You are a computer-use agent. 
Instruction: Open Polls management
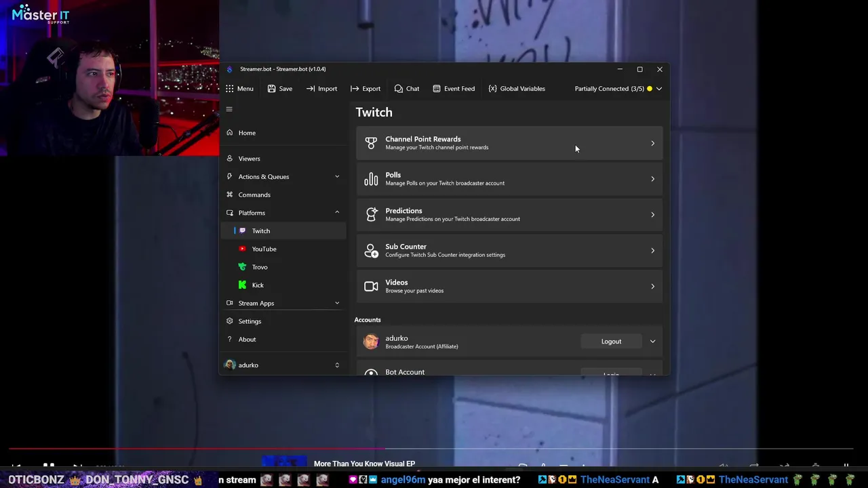pos(509,179)
